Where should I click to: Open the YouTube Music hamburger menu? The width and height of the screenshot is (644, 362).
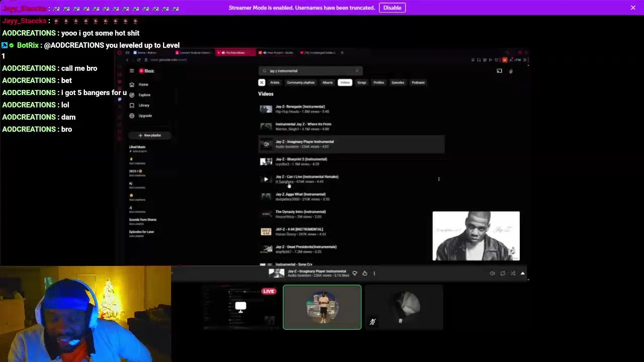[x=132, y=71]
